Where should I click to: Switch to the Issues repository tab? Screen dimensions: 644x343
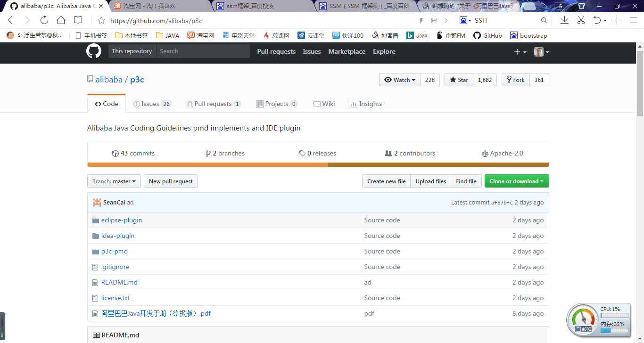point(152,104)
